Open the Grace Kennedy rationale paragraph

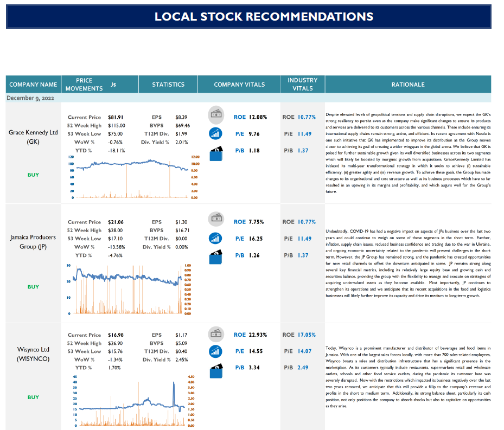(408, 153)
